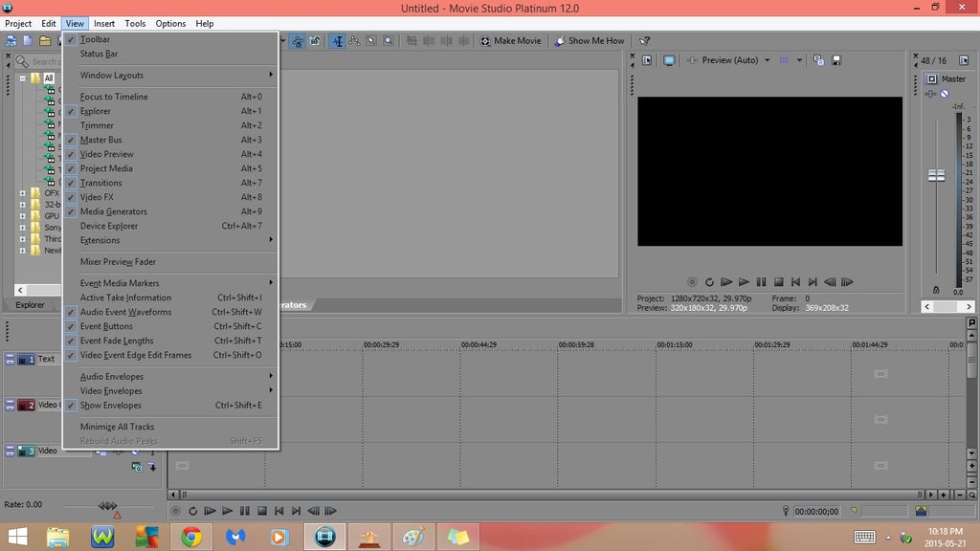Uncheck the Explorer window option
980x551 pixels.
(x=96, y=111)
